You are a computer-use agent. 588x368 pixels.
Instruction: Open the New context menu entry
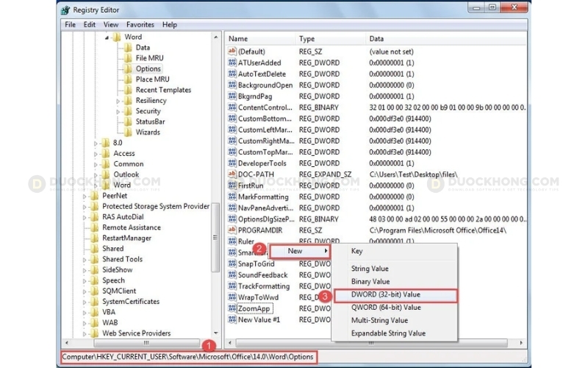pos(300,251)
